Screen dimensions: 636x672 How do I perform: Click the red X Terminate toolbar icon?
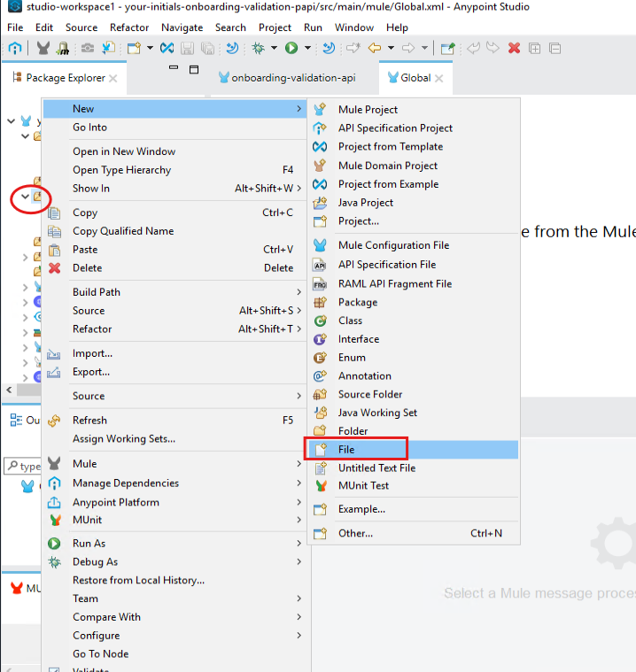click(514, 48)
